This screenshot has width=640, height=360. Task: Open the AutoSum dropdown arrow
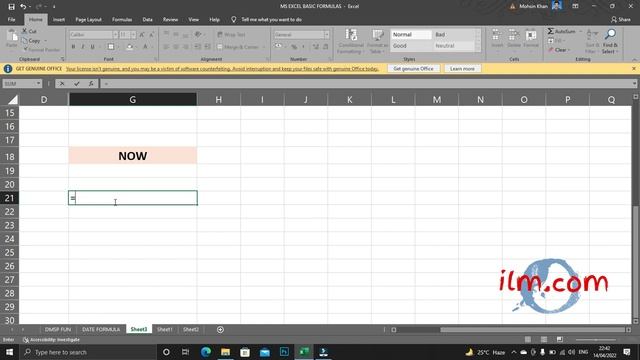[x=580, y=31]
